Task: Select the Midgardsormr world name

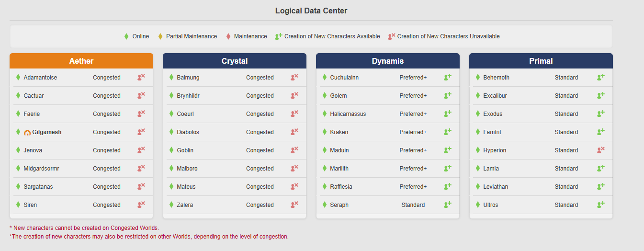Action: point(41,169)
